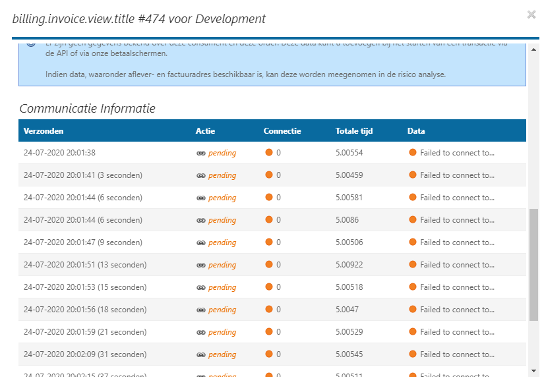Click the orange status dot beside the 20:01:53 data

tap(413, 287)
